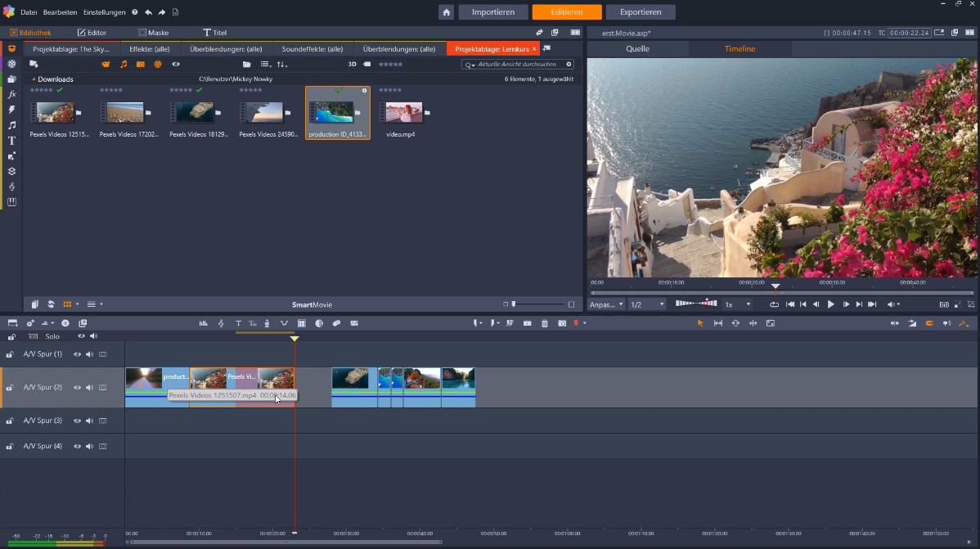The width and height of the screenshot is (980, 549).
Task: Delete selected clips with the trash icon
Action: click(545, 322)
